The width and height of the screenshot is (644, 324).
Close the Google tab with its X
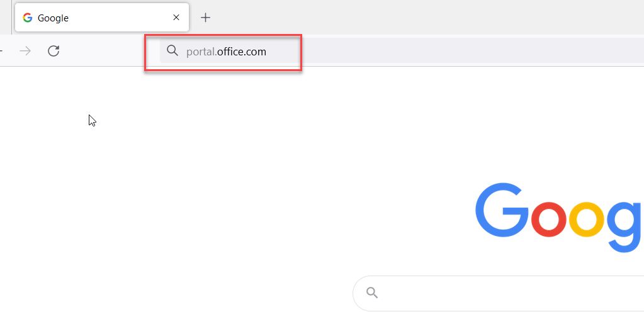coord(176,17)
